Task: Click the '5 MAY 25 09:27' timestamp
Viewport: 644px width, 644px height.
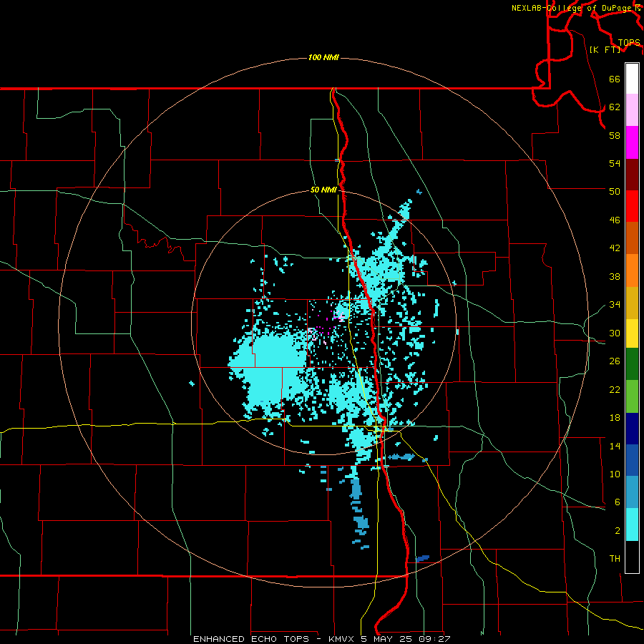Action: [x=406, y=639]
